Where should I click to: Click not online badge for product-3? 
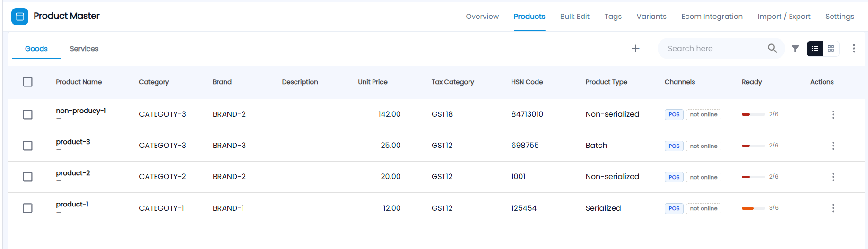[x=703, y=146]
